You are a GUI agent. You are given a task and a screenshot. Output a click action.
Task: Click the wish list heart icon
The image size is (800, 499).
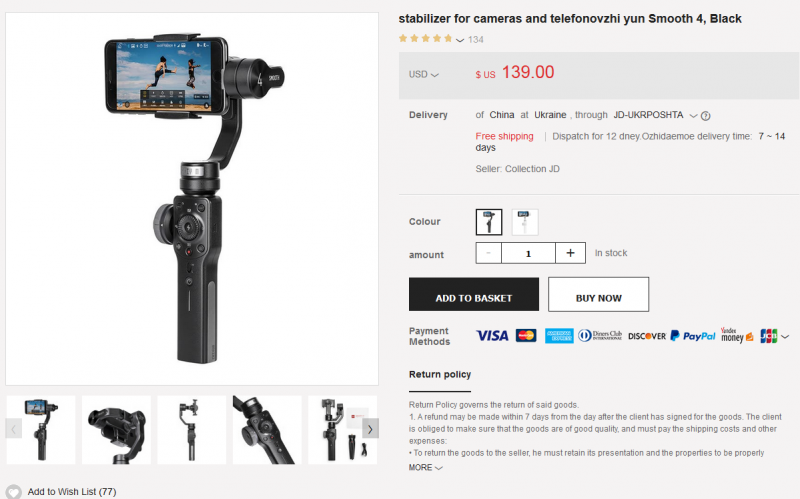pos(14,491)
